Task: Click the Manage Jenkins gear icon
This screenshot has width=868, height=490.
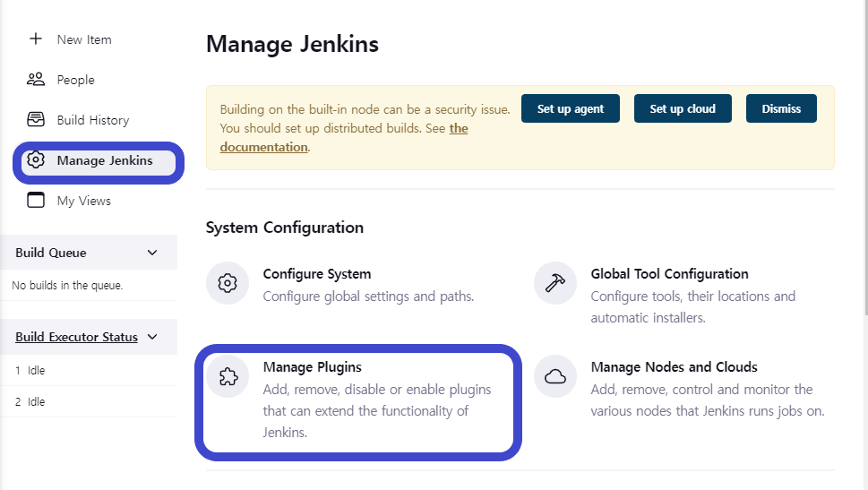Action: [36, 160]
